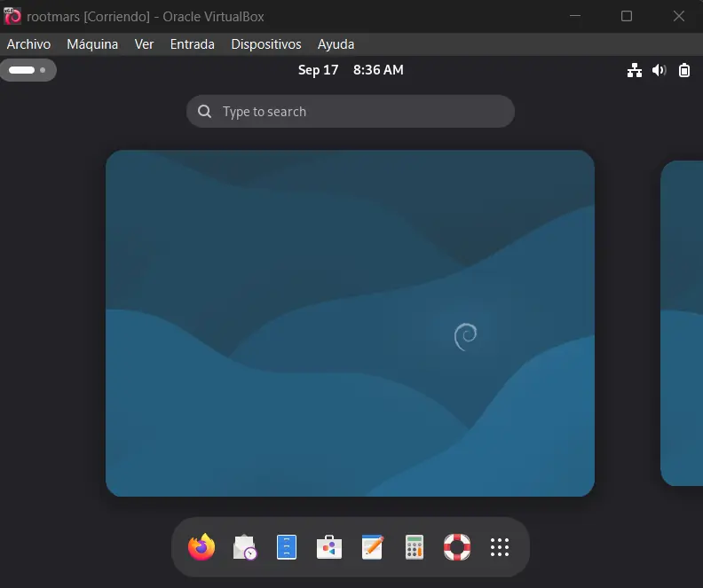Screen dimensions: 703x588
Task: Open the Archivo menu
Action: click(28, 44)
